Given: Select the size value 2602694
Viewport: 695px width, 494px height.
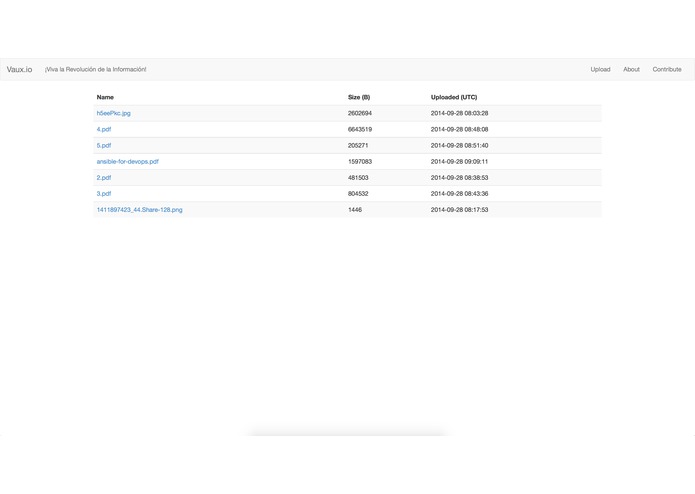Looking at the screenshot, I should click(x=359, y=113).
